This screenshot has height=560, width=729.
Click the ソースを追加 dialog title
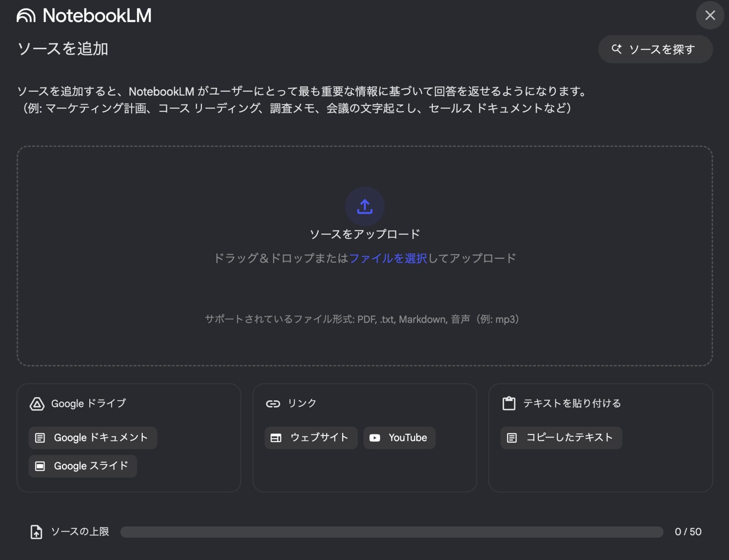coord(63,49)
